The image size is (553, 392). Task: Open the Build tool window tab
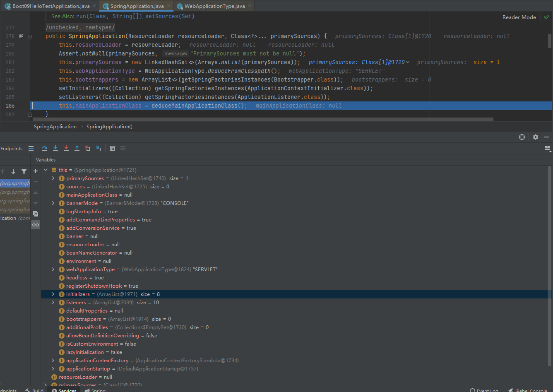tap(34, 390)
